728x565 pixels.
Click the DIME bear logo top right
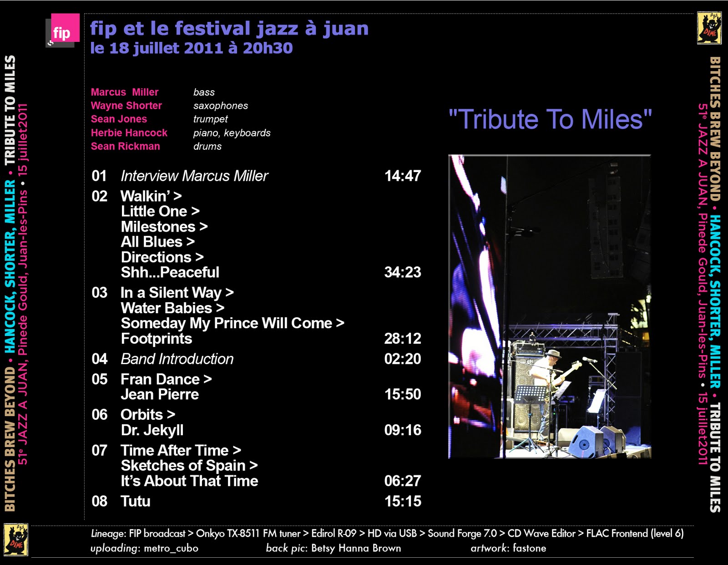tap(709, 28)
